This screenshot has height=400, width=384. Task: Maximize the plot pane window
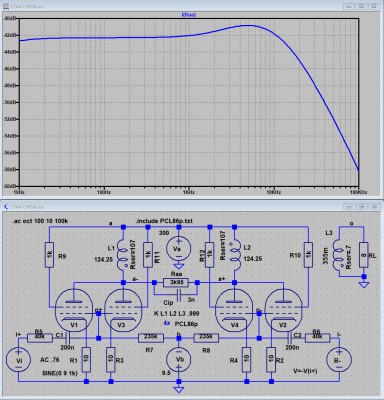point(362,6)
